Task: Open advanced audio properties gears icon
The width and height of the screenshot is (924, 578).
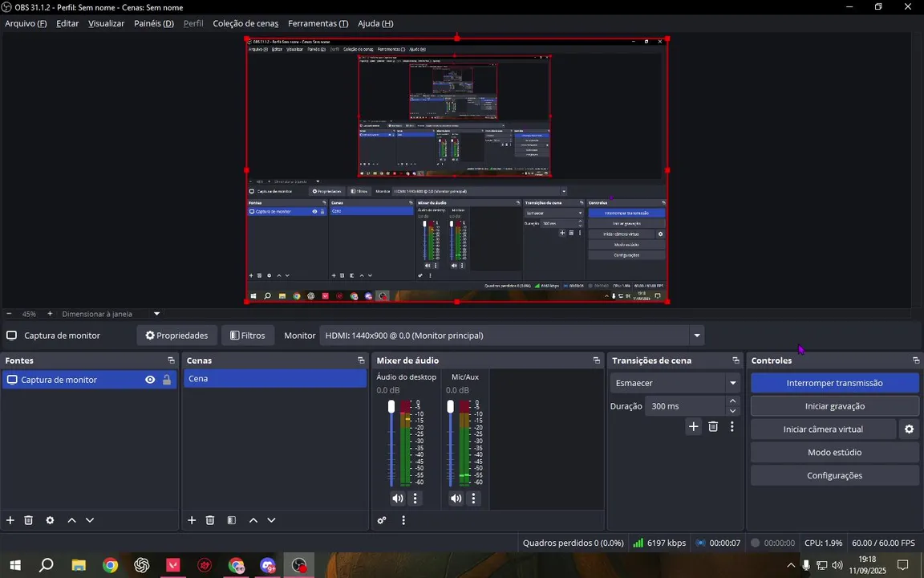Action: pyautogui.click(x=382, y=520)
